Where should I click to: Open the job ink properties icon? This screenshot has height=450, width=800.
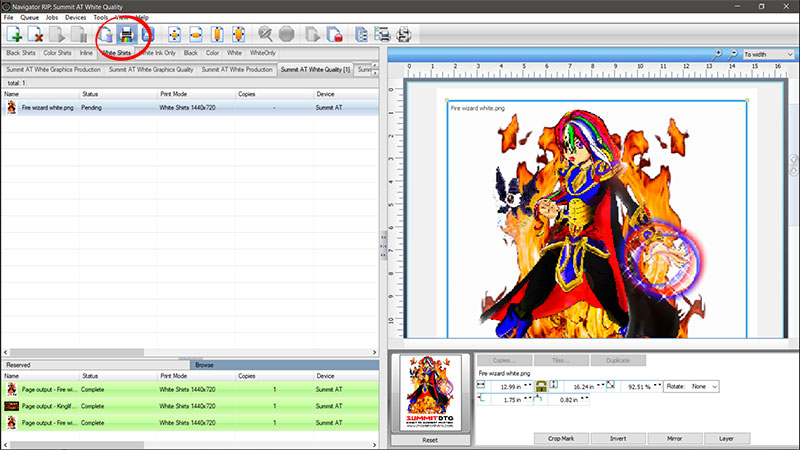tap(106, 34)
